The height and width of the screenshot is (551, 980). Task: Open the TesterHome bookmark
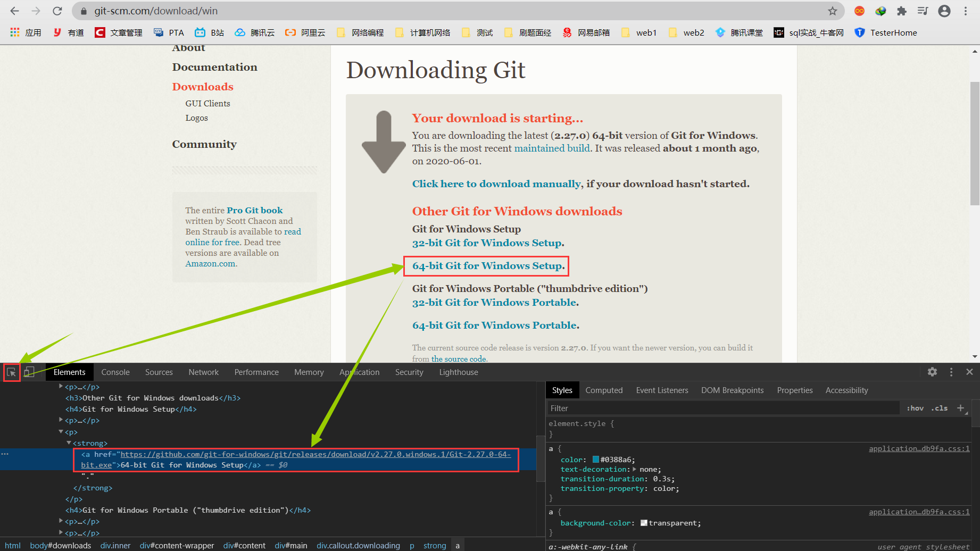886,32
